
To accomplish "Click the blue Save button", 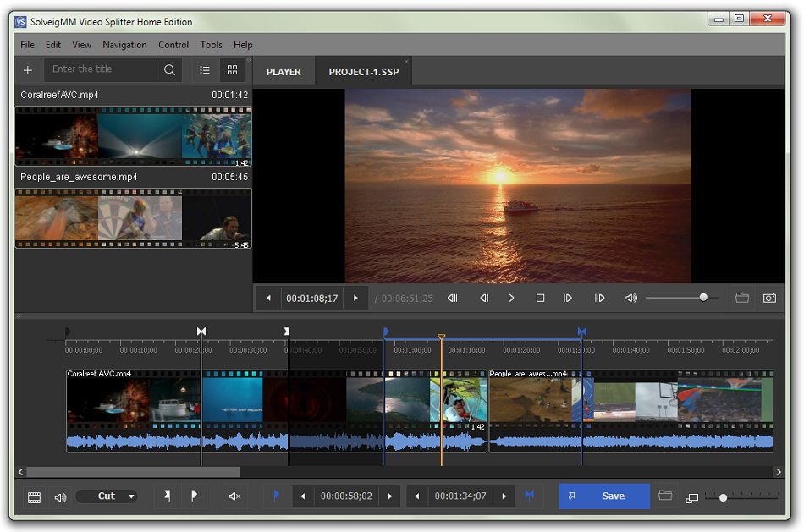I will [603, 496].
